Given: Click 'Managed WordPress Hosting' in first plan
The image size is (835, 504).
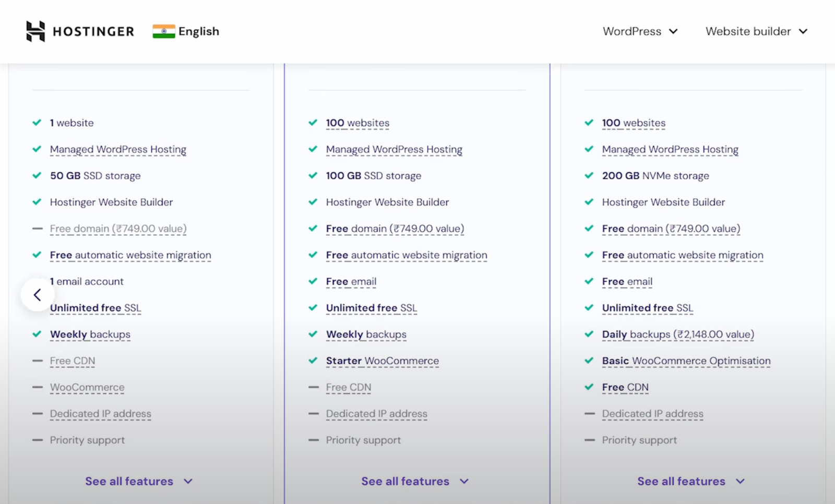Looking at the screenshot, I should [x=118, y=149].
